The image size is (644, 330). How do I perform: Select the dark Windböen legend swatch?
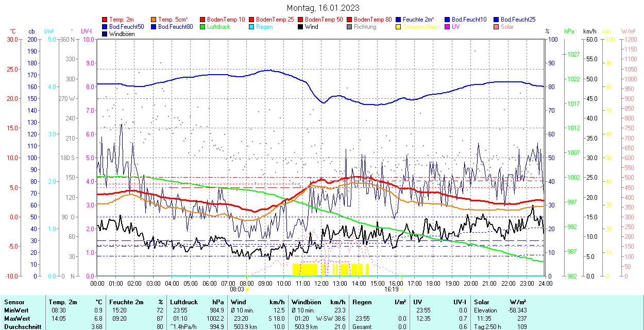click(x=105, y=34)
